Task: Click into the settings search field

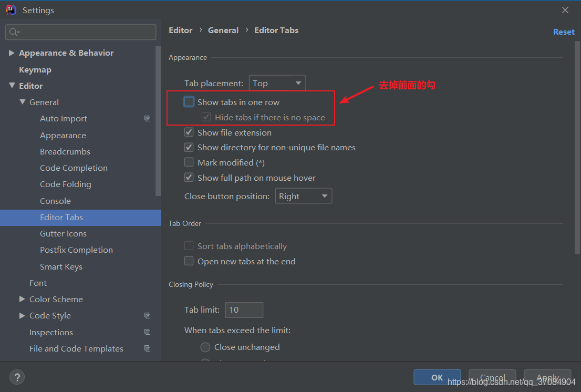Action: [x=81, y=32]
